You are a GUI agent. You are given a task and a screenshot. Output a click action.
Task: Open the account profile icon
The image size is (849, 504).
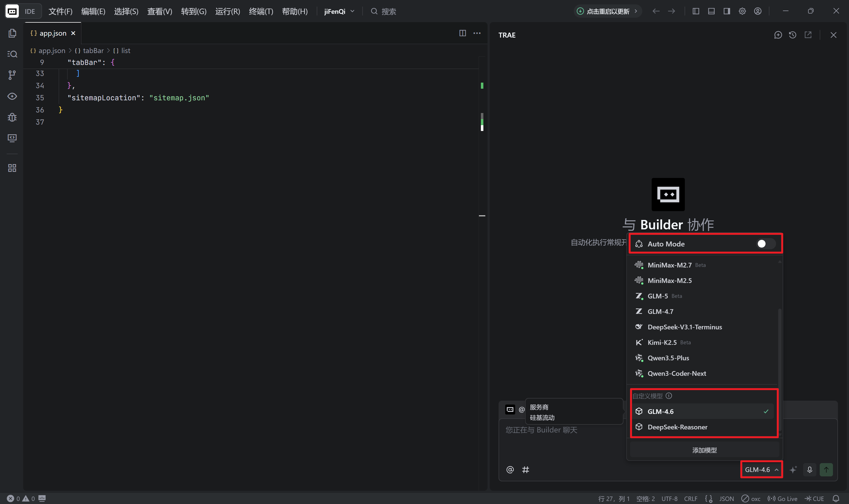pos(758,11)
